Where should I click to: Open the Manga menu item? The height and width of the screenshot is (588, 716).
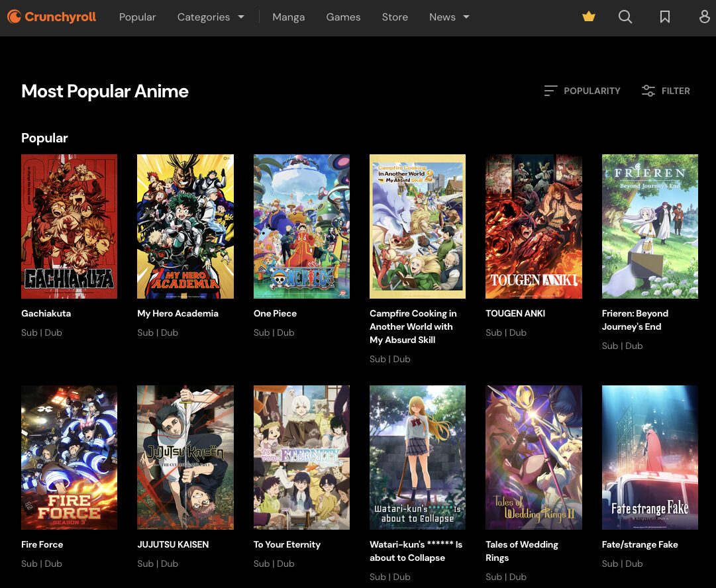tap(288, 17)
